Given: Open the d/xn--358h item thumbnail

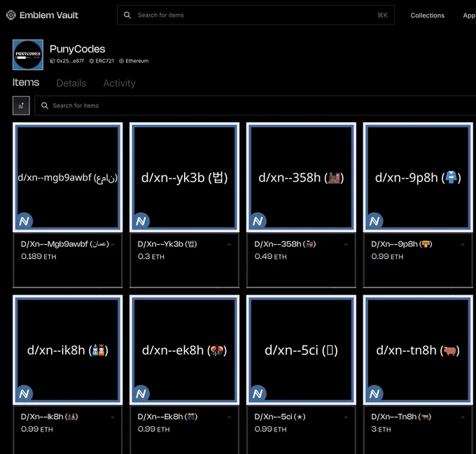Looking at the screenshot, I should pos(301,178).
